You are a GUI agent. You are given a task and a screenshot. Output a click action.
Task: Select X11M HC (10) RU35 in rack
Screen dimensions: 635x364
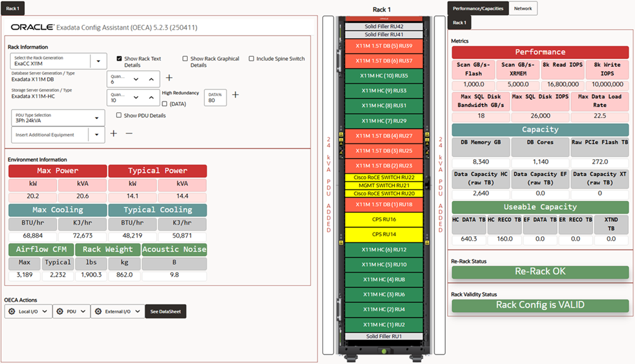(x=384, y=76)
